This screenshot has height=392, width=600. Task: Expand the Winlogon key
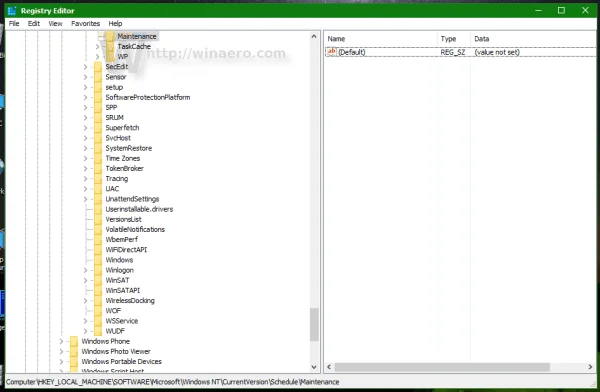[x=85, y=270]
